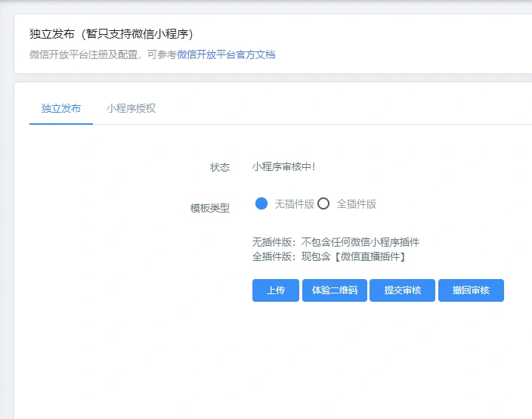Image resolution: width=532 pixels, height=419 pixels.
Task: Open the 体验二维码 button
Action: click(x=335, y=290)
